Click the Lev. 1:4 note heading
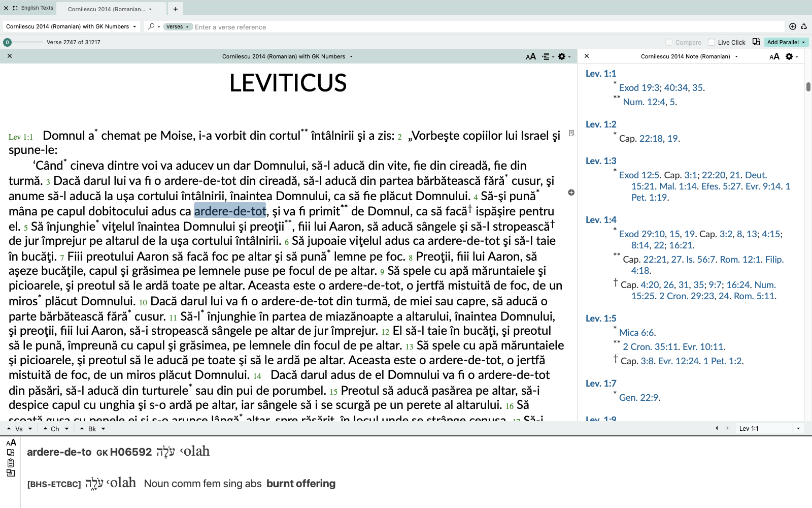Screen dimensions: 812x508 point(601,220)
